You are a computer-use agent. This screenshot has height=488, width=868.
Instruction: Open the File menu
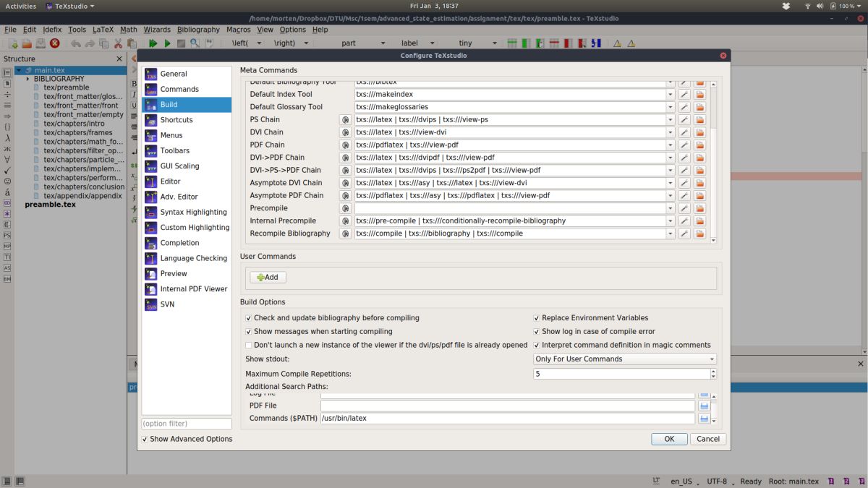click(10, 30)
